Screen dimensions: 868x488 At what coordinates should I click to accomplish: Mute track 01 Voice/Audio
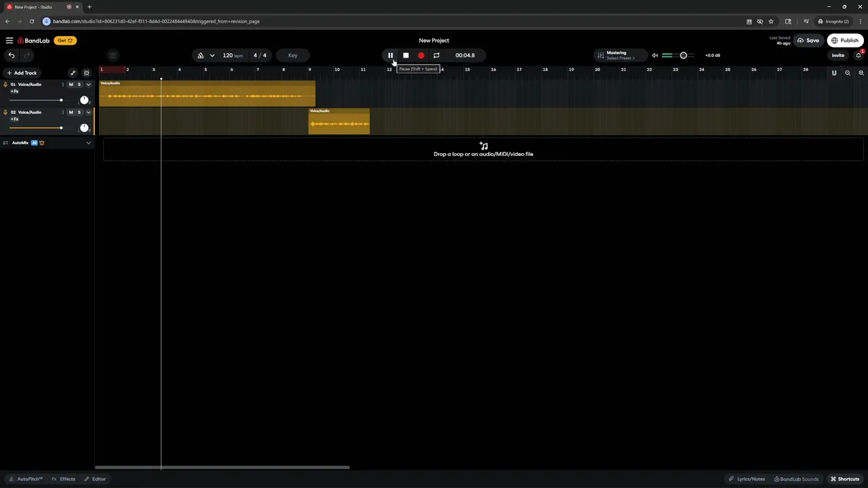pyautogui.click(x=71, y=85)
